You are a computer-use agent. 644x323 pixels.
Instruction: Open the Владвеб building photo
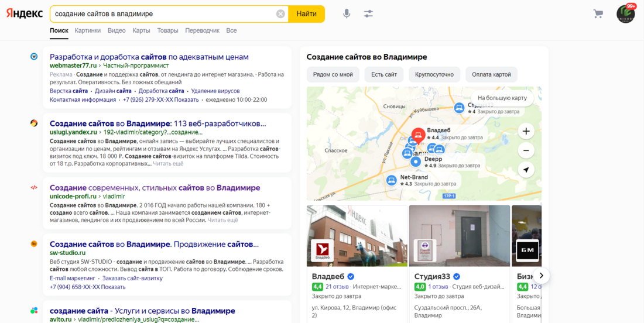(x=357, y=236)
